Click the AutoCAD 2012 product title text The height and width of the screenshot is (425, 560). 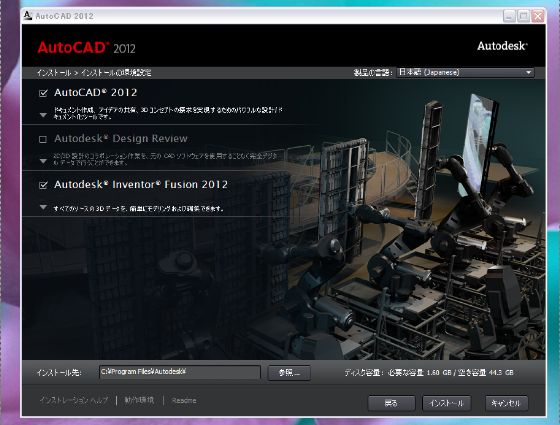point(96,92)
